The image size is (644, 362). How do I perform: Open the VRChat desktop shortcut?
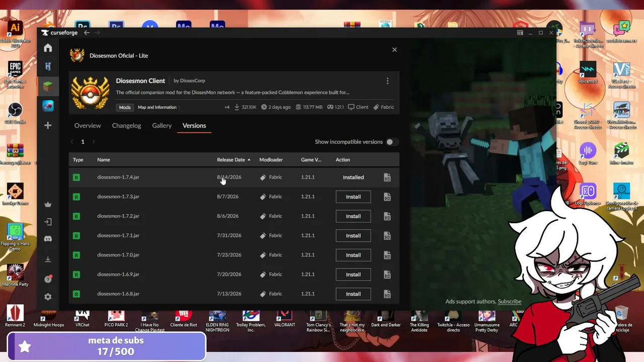tap(83, 319)
